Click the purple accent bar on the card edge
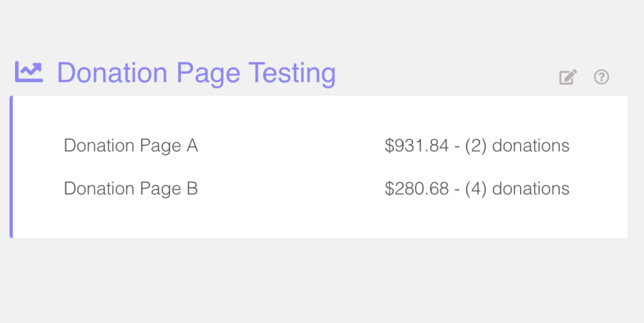This screenshot has height=323, width=644. point(11,166)
